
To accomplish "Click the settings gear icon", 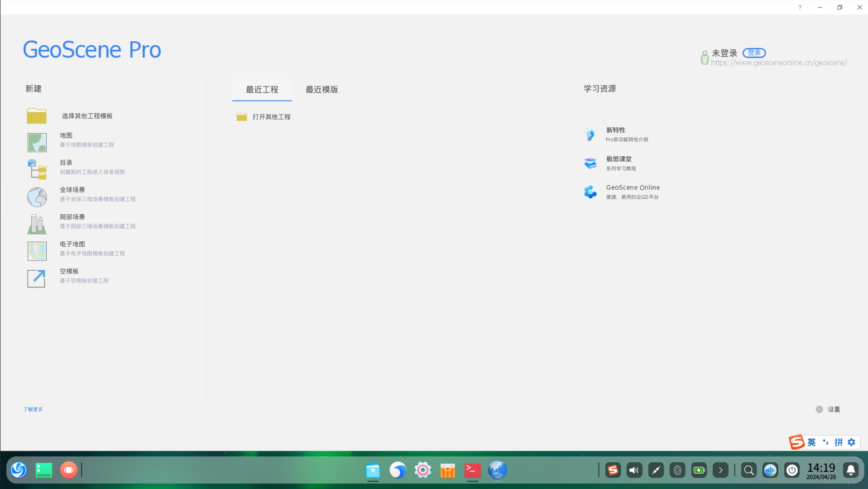I will point(819,409).
